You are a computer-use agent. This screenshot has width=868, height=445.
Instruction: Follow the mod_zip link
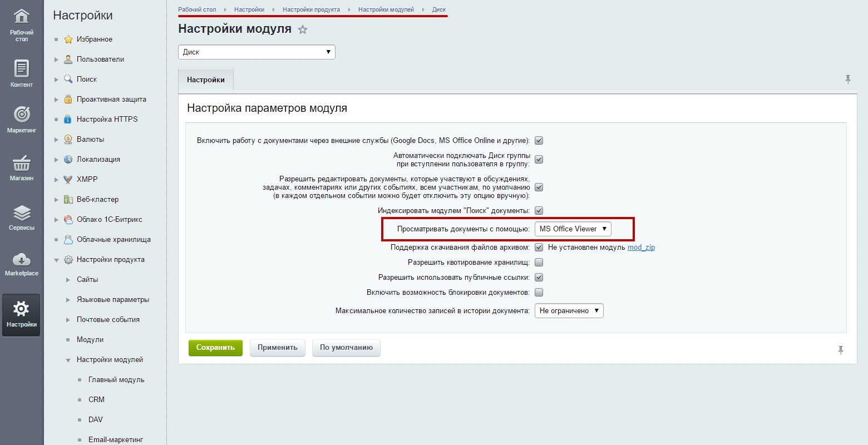point(641,248)
